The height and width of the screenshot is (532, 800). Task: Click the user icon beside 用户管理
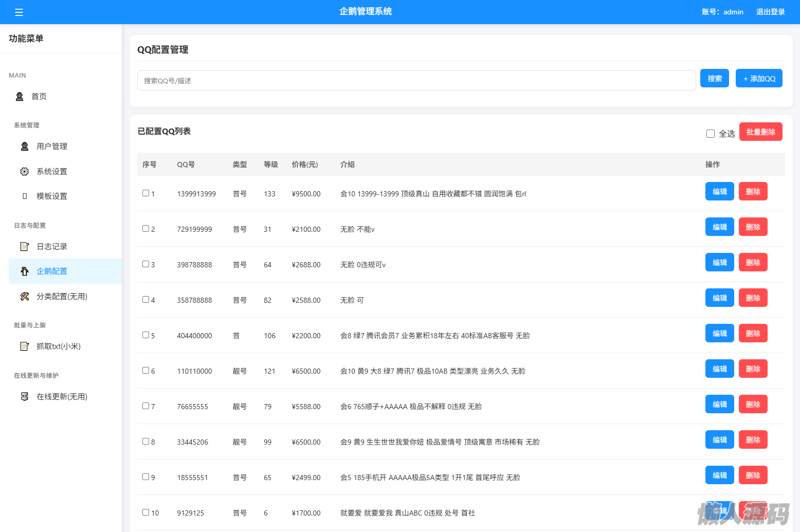(24, 146)
